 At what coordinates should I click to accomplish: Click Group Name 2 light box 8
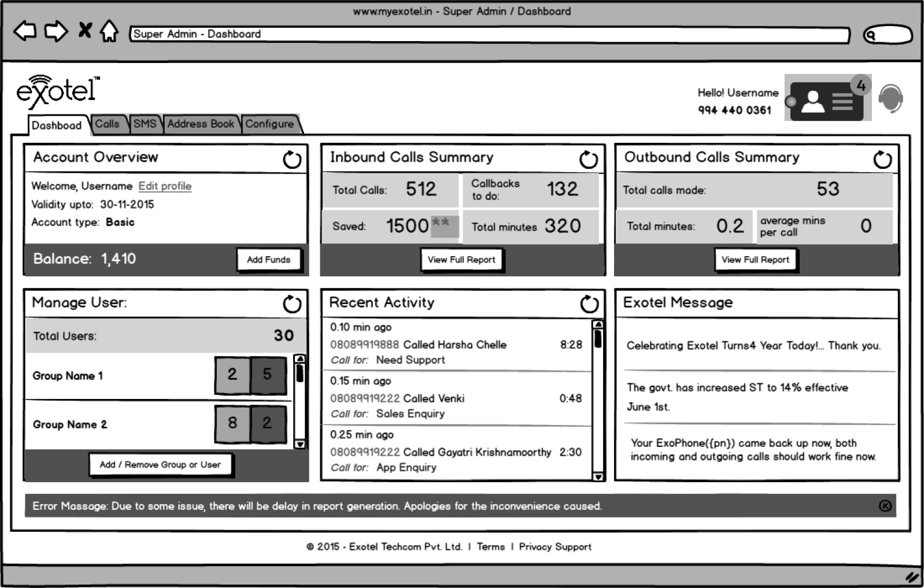click(x=232, y=423)
